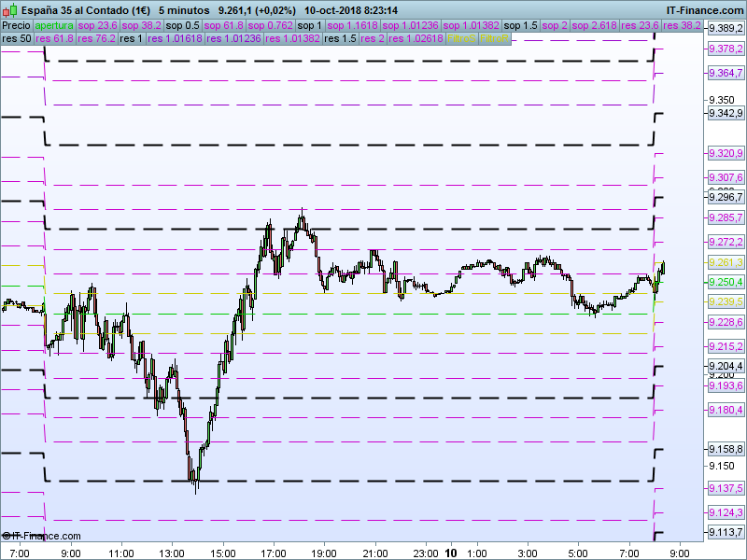
Task: Click the 9.296,7 price label
Action: 726,197
